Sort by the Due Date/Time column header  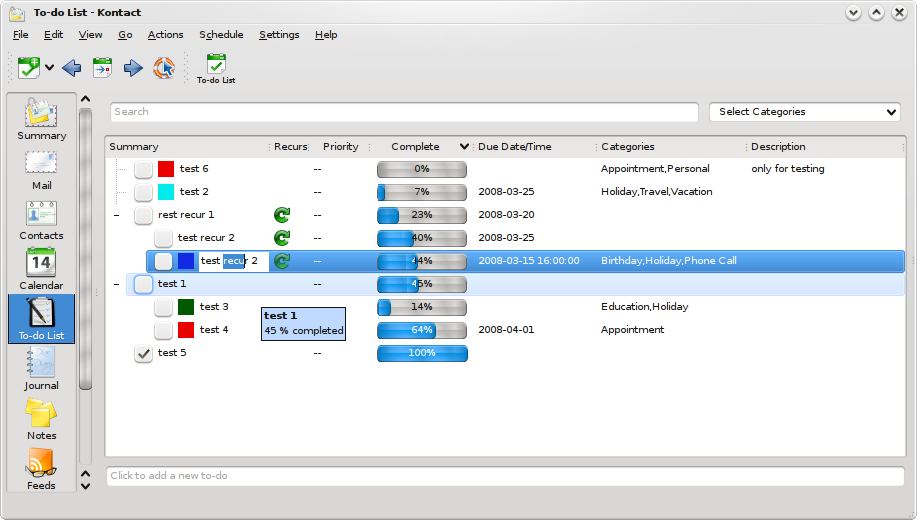point(534,147)
